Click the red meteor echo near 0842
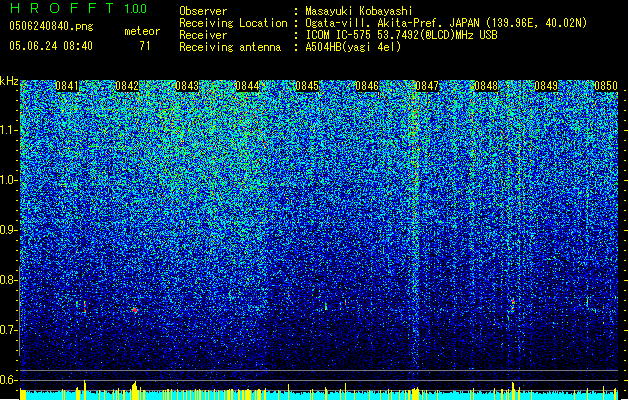The image size is (629, 400). point(135,310)
